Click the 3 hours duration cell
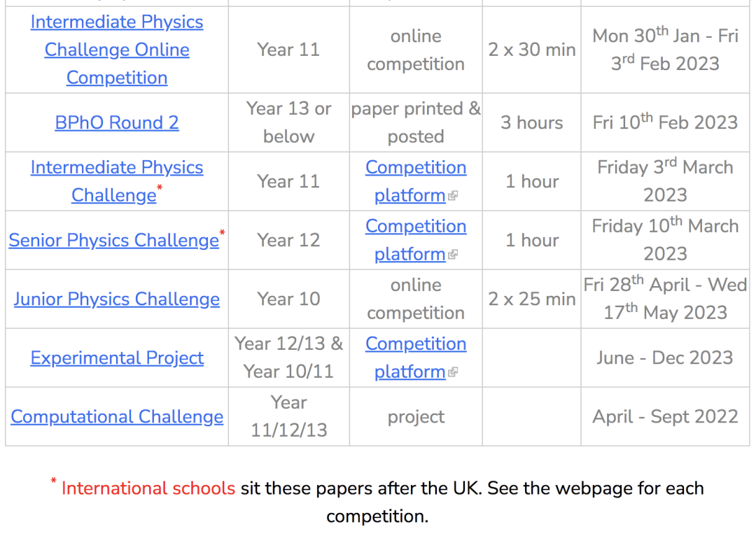The image size is (756, 536). [531, 122]
